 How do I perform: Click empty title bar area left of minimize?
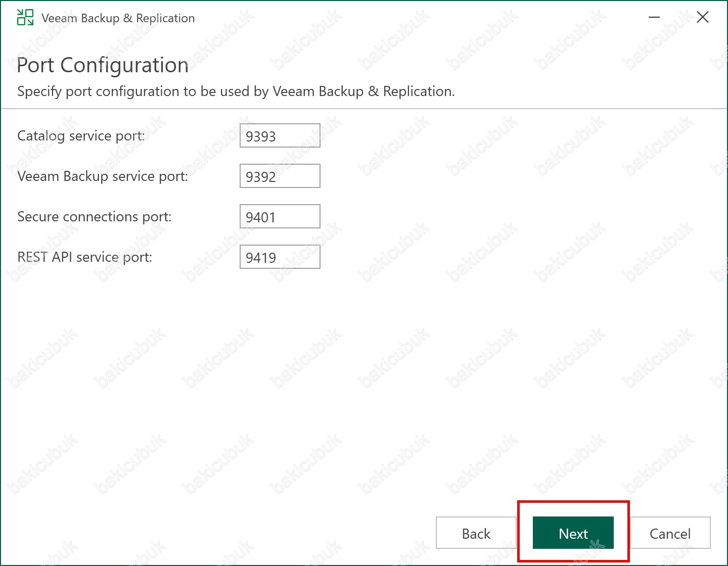404,18
